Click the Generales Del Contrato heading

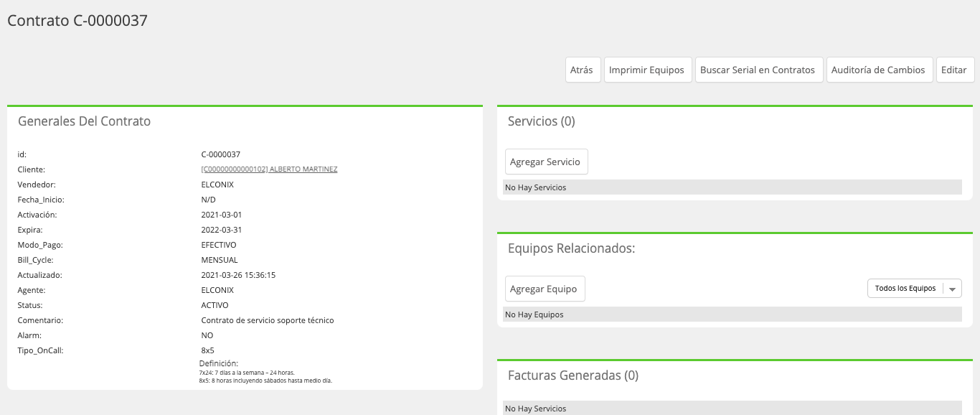tap(85, 121)
